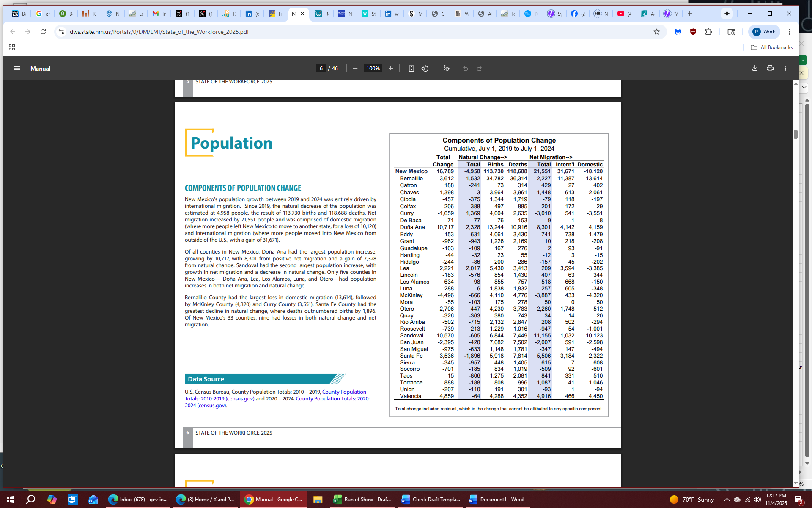Select the draw annotation tool
Viewport: 812px width, 508px height.
coord(446,68)
